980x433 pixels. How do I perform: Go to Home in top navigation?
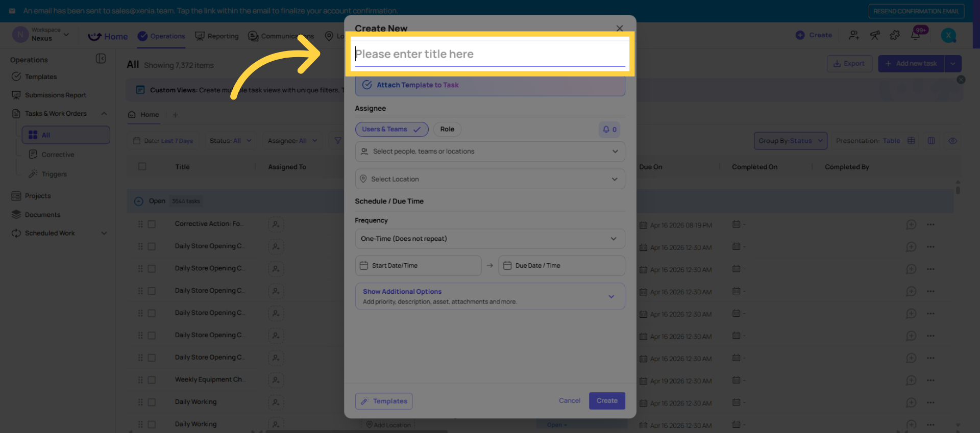click(108, 36)
